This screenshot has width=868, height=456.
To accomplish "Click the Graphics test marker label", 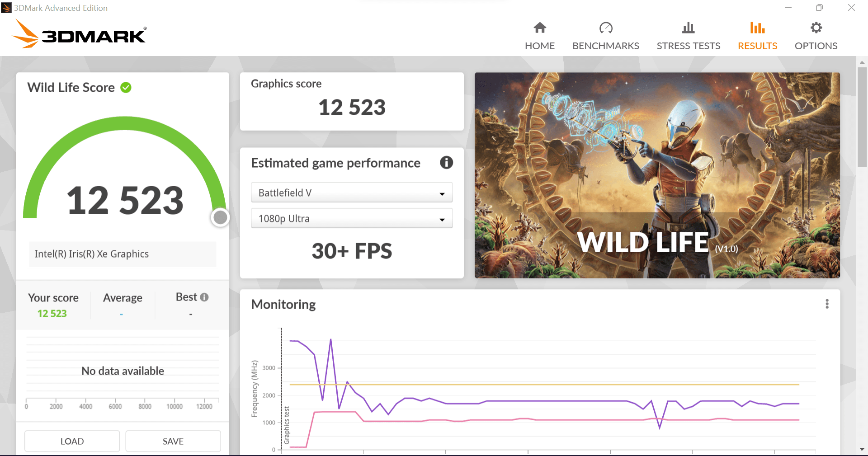I will tap(287, 425).
